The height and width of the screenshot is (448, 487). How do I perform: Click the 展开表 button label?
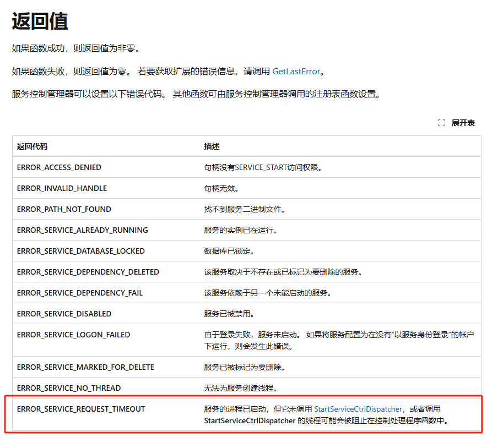pyautogui.click(x=463, y=123)
